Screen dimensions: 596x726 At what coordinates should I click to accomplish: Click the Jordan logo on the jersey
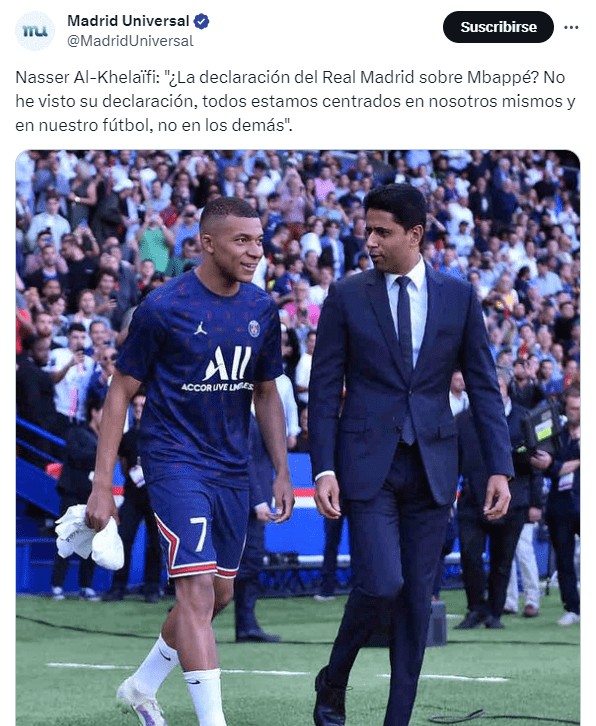pyautogui.click(x=200, y=328)
